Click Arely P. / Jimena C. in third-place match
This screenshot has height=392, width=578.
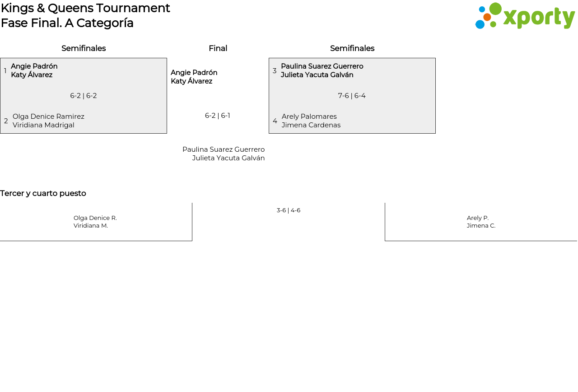click(481, 222)
